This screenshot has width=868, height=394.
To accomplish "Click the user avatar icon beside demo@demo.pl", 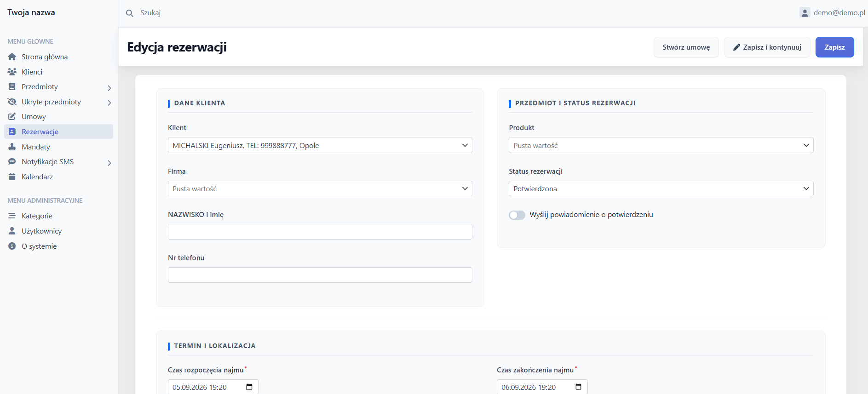I will (805, 12).
